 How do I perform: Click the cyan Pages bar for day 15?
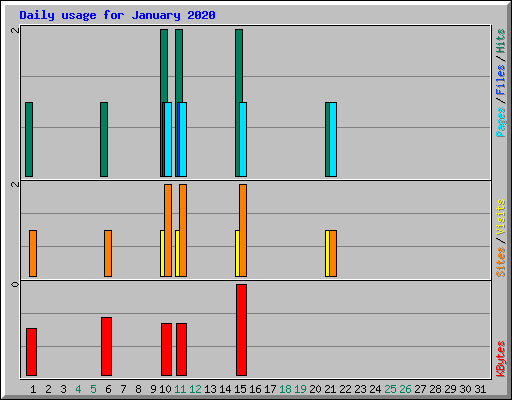[243, 139]
